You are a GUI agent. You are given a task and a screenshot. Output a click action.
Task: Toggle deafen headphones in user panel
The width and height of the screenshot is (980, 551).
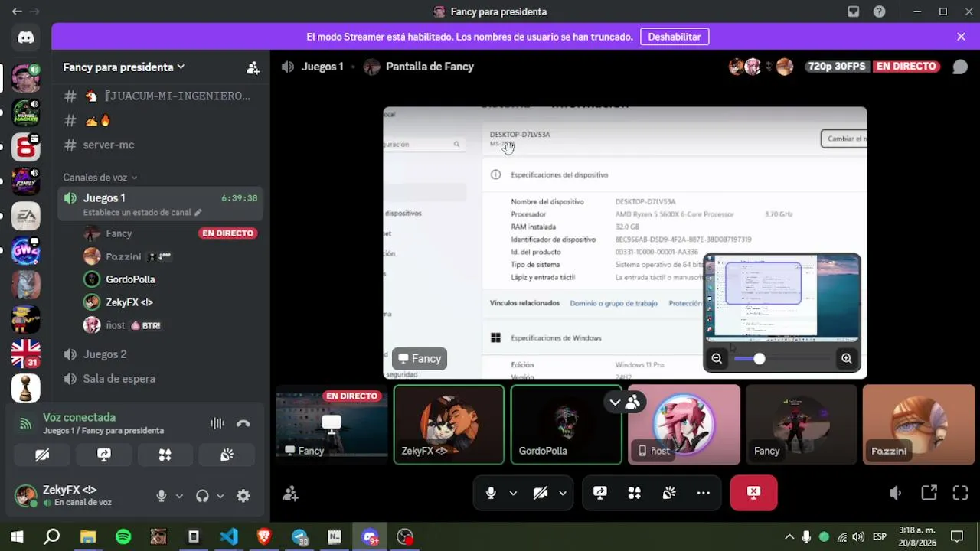(x=202, y=496)
